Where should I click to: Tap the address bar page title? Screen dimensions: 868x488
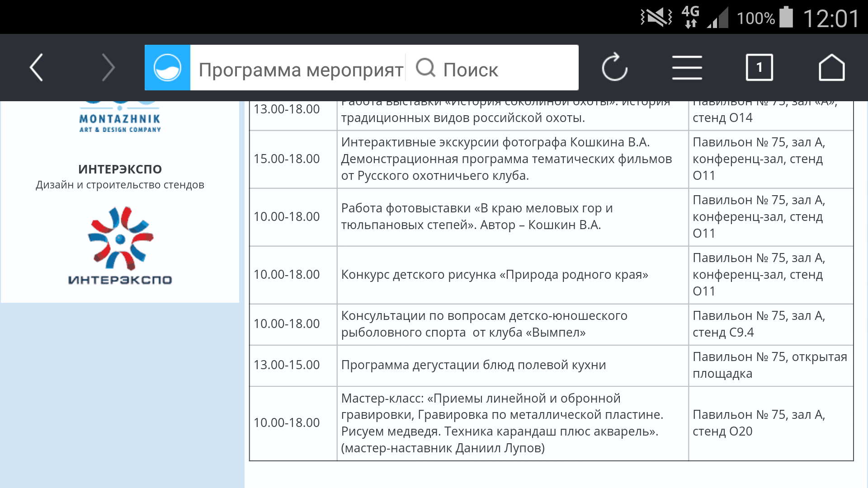(x=301, y=70)
